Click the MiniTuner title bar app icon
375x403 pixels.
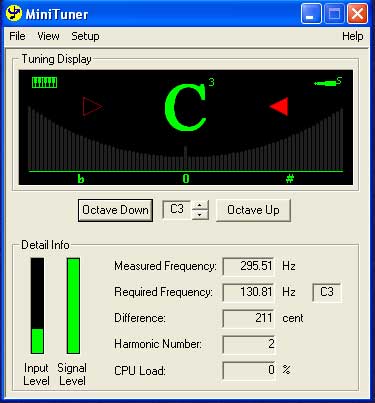point(14,14)
